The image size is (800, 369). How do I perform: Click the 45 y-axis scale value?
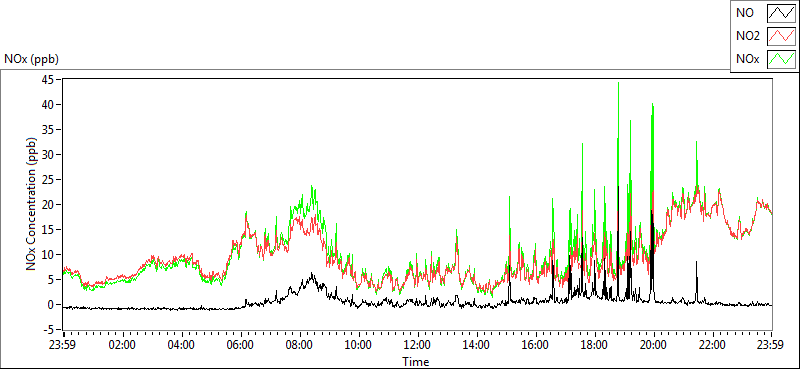pyautogui.click(x=47, y=79)
